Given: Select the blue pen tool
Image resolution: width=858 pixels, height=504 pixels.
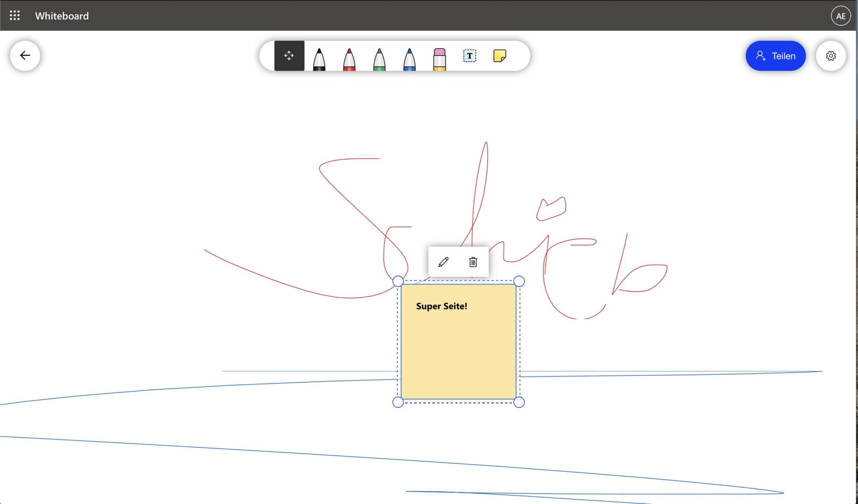Looking at the screenshot, I should 409,58.
